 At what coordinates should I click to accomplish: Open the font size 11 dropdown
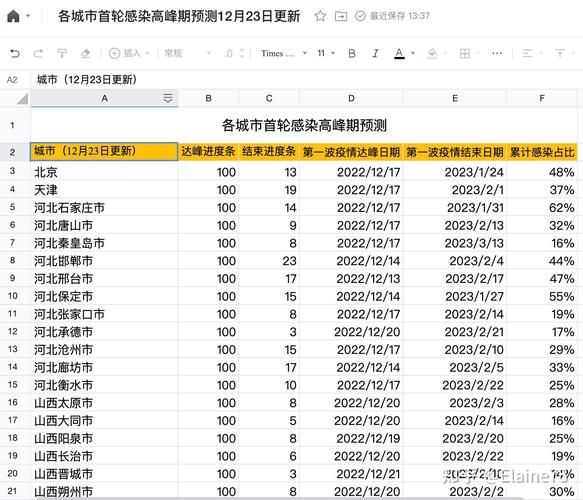(x=326, y=54)
